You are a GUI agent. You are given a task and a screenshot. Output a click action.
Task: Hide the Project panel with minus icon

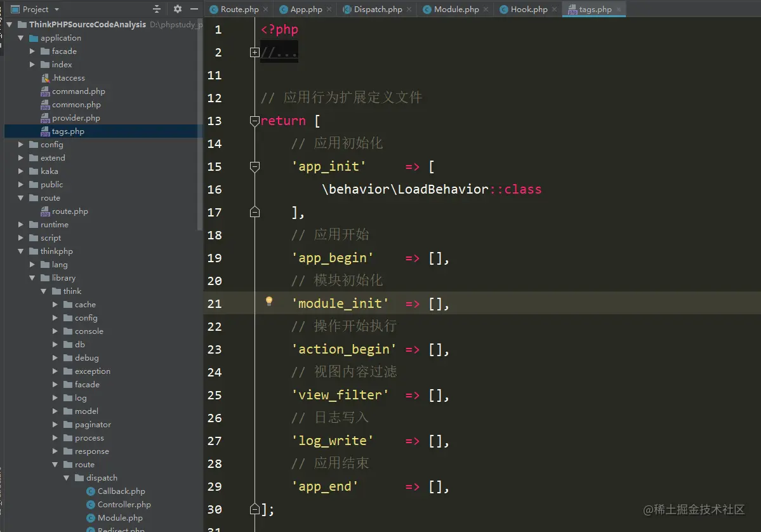click(194, 9)
